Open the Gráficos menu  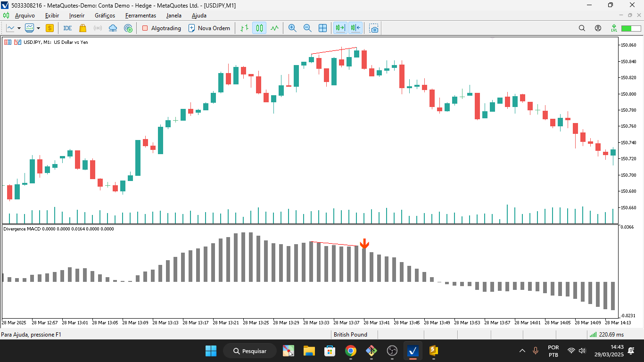coord(105,15)
